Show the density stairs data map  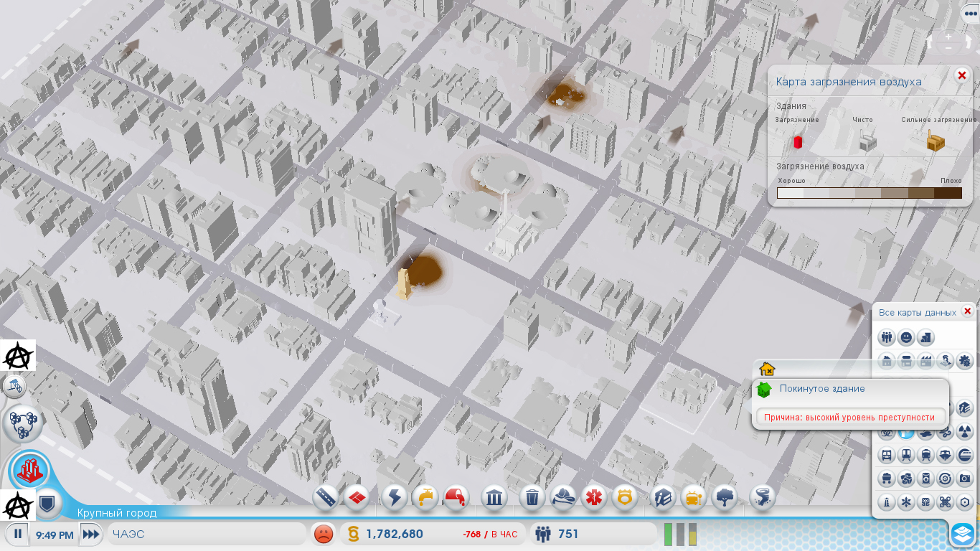(x=925, y=337)
